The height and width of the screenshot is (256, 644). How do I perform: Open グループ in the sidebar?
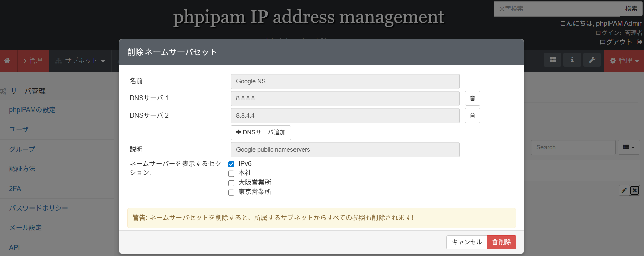(22, 149)
